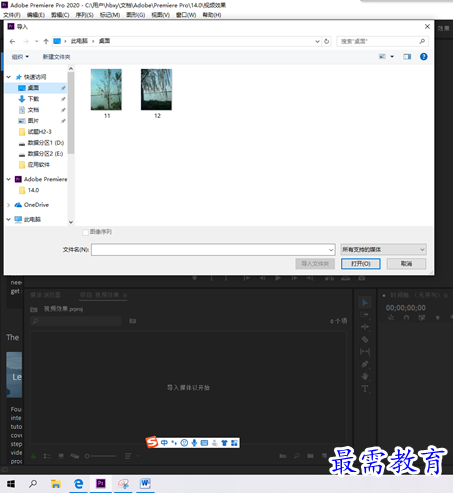Click the project panel zoom slider
453x493 pixels.
[100, 456]
